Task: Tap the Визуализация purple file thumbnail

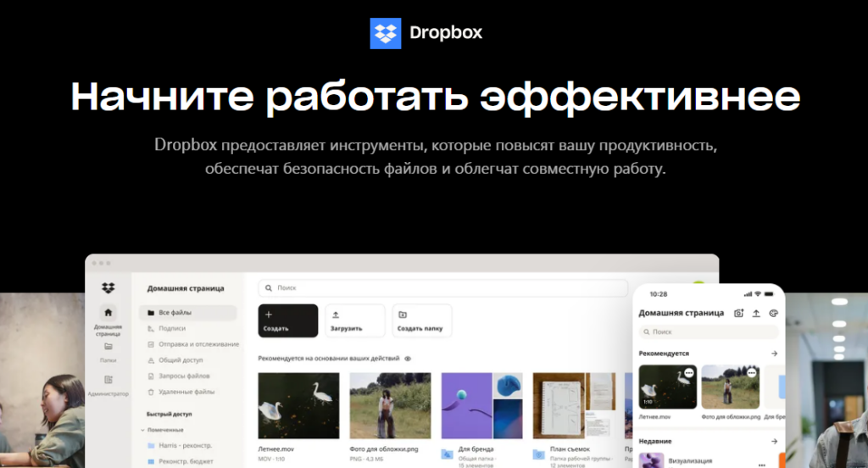Action: [652, 461]
